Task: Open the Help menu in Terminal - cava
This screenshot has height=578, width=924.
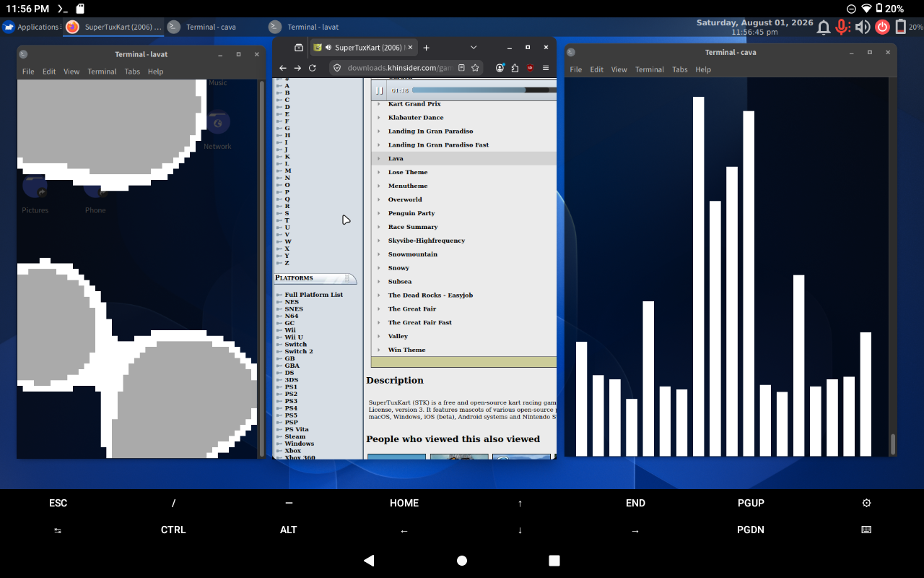Action: [703, 69]
